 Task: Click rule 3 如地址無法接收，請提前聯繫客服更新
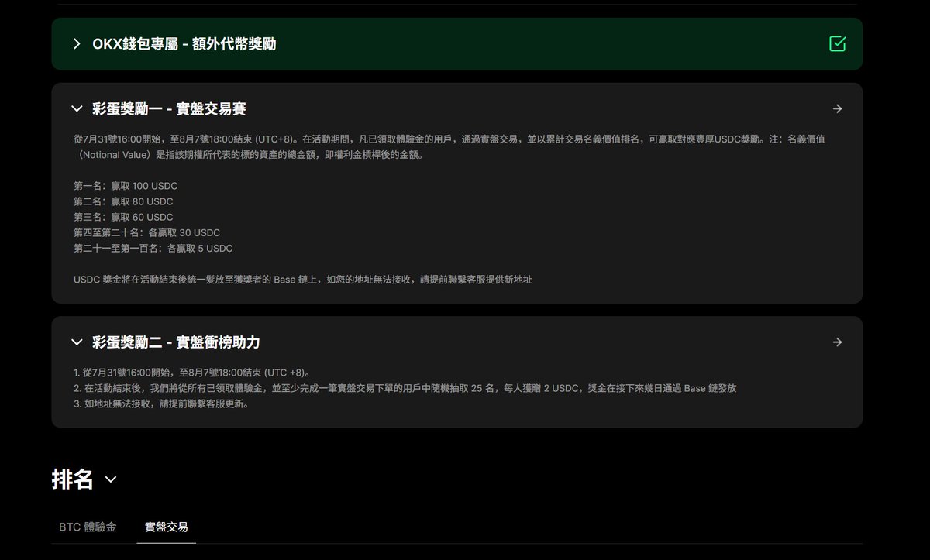[161, 404]
